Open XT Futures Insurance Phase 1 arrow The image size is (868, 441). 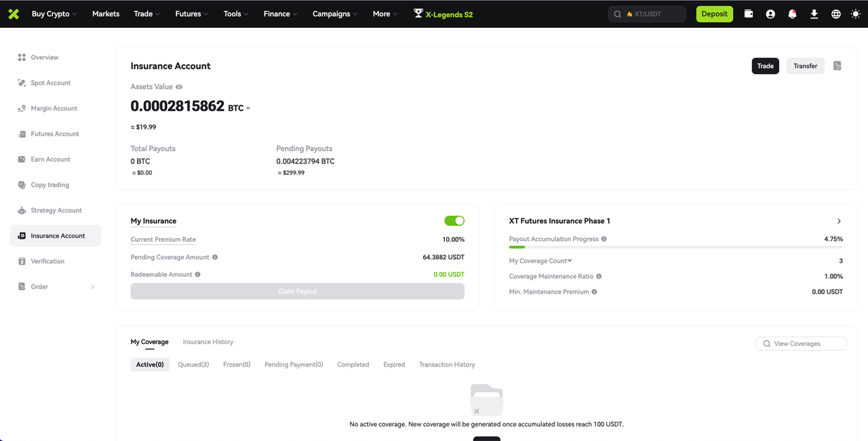tap(839, 221)
